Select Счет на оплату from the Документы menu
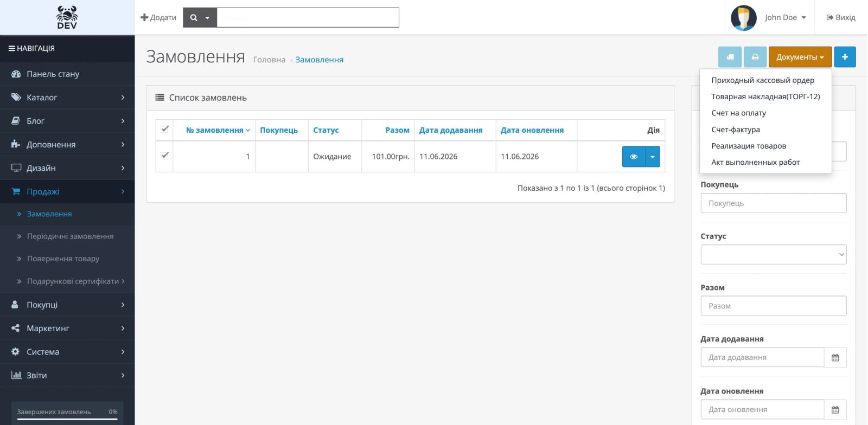The image size is (868, 425). pos(738,113)
